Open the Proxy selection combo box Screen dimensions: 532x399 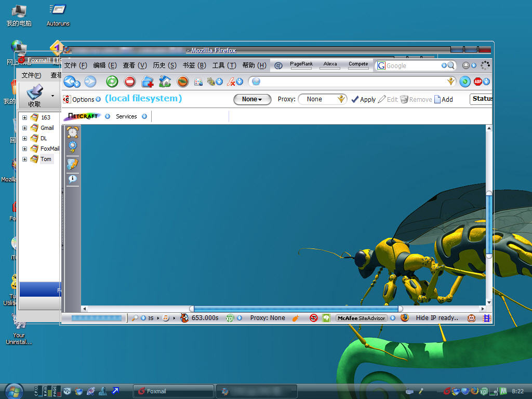coord(322,99)
